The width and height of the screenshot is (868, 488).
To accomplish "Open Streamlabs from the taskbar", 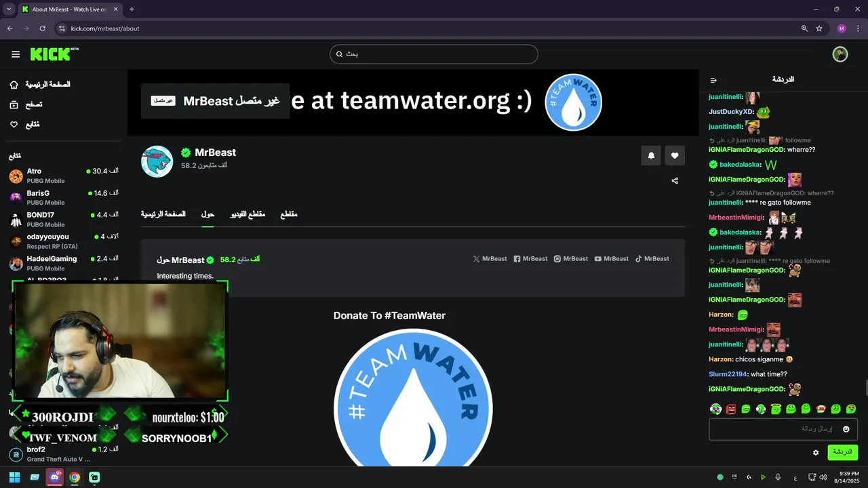I will [94, 477].
